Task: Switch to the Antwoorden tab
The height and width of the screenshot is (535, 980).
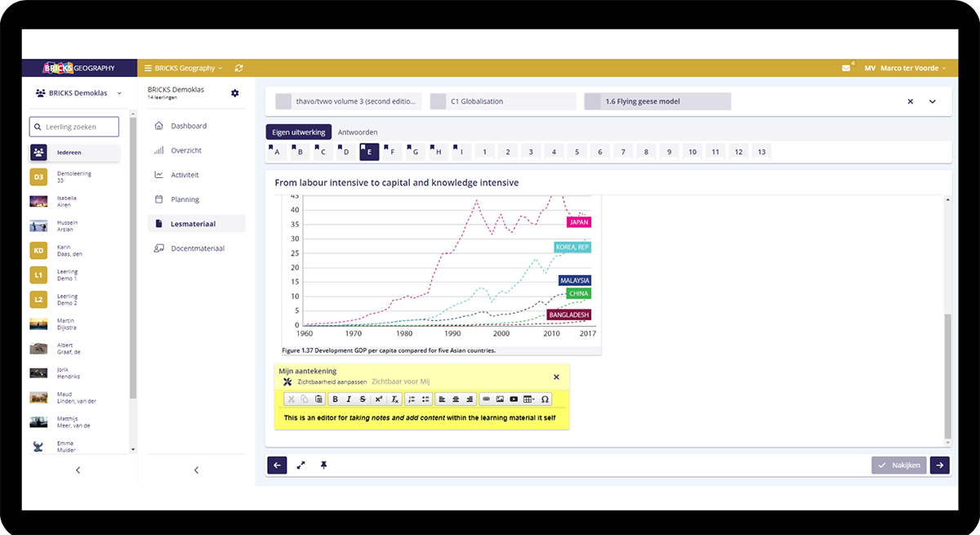Action: click(358, 132)
